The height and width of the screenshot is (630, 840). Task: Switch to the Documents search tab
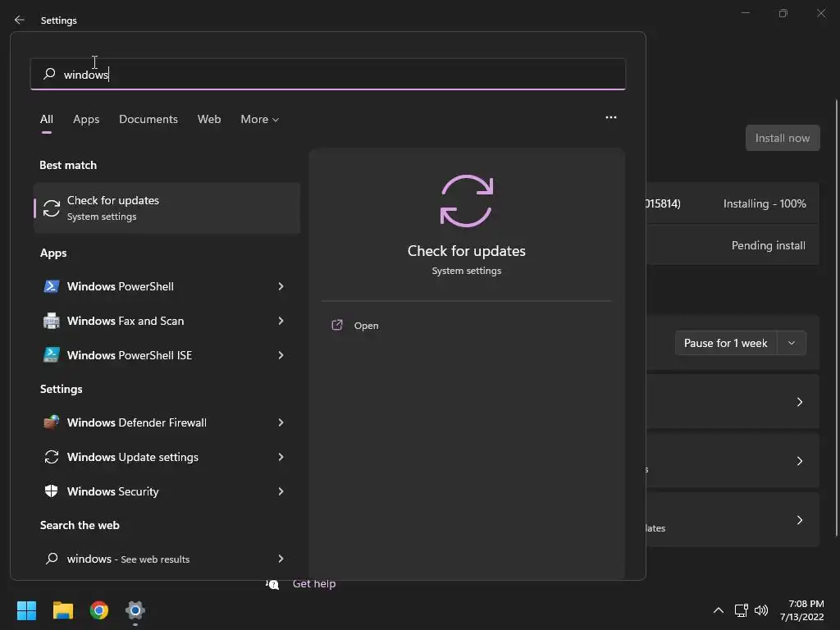[x=148, y=120]
